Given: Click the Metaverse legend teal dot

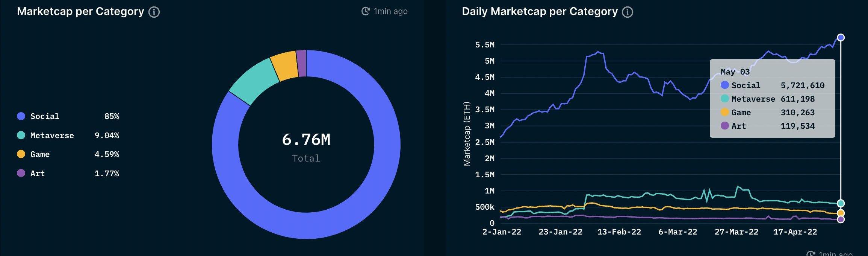Looking at the screenshot, I should tap(21, 135).
